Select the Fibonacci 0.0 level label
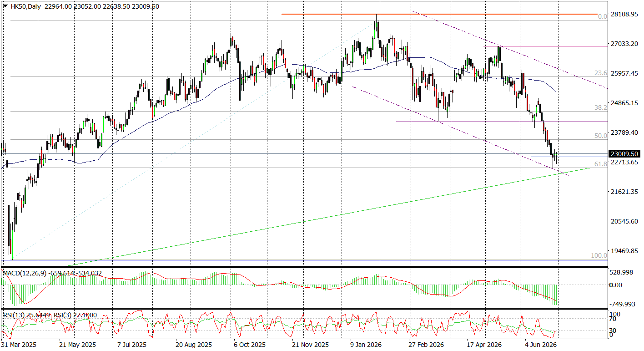 click(x=602, y=16)
